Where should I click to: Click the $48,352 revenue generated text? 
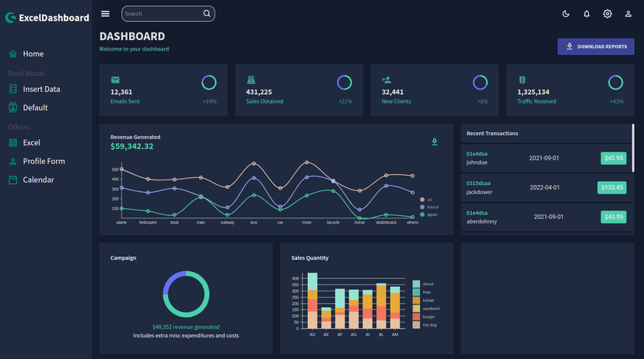[186, 327]
